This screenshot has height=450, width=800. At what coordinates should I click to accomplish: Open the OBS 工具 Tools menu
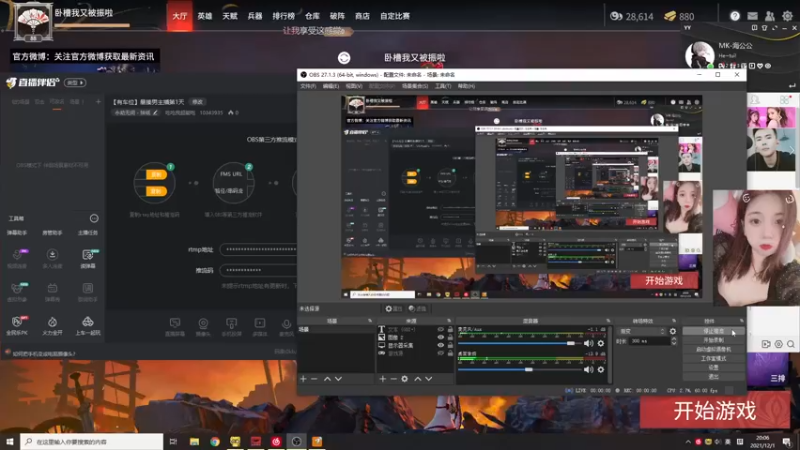tap(443, 86)
